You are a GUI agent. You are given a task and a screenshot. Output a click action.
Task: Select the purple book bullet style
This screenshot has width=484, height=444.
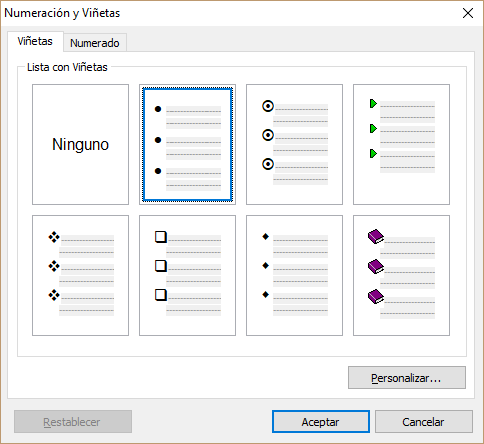tap(401, 275)
